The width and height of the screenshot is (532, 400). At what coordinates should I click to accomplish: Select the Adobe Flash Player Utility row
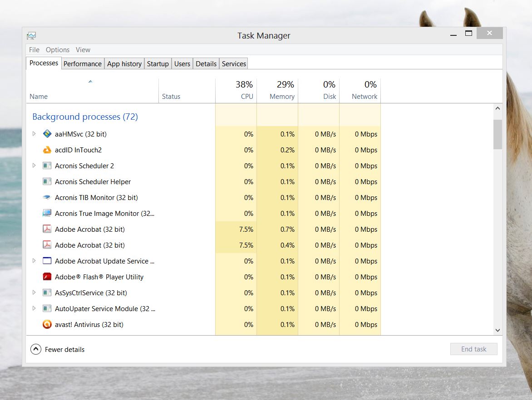203,277
